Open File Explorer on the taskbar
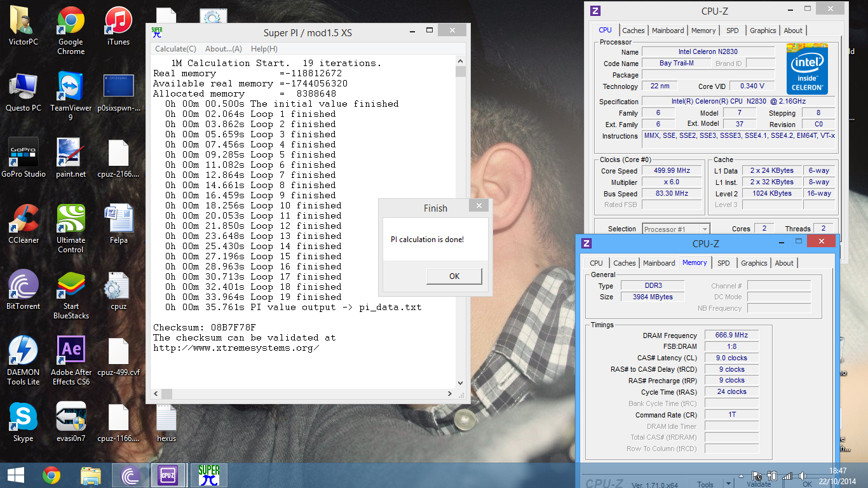The width and height of the screenshot is (868, 488). point(91,475)
